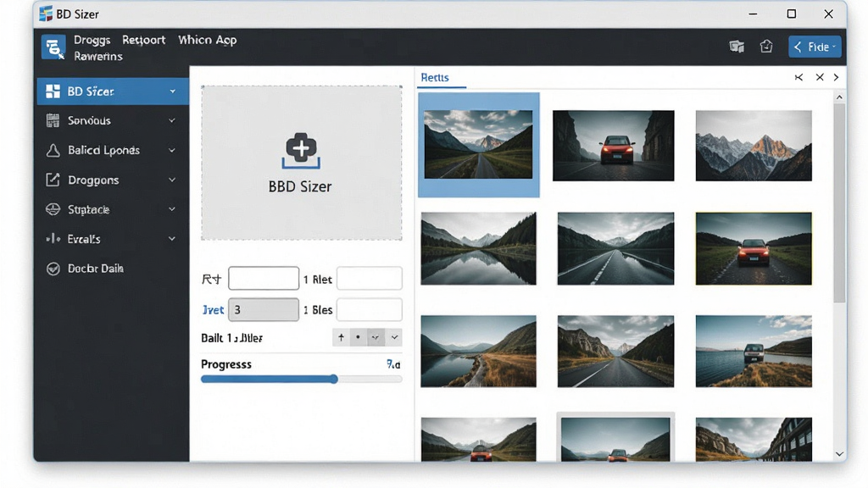Open the folders icon left of Fide
This screenshot has height=488, width=868.
[x=737, y=47]
